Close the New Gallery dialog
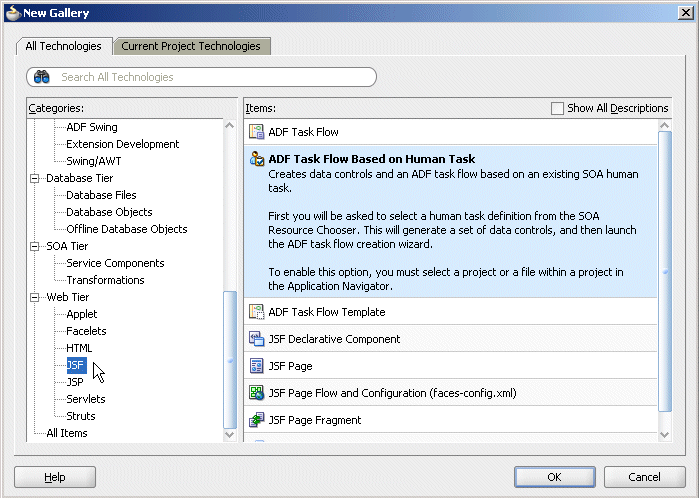 685,13
